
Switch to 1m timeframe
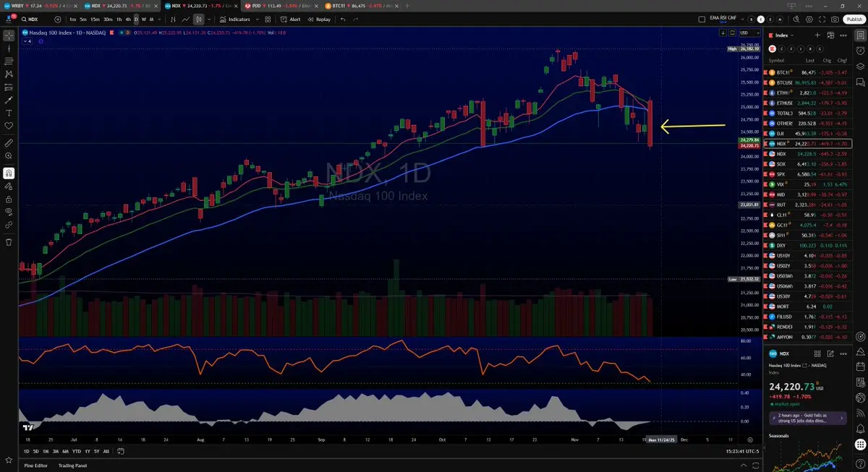[73, 20]
